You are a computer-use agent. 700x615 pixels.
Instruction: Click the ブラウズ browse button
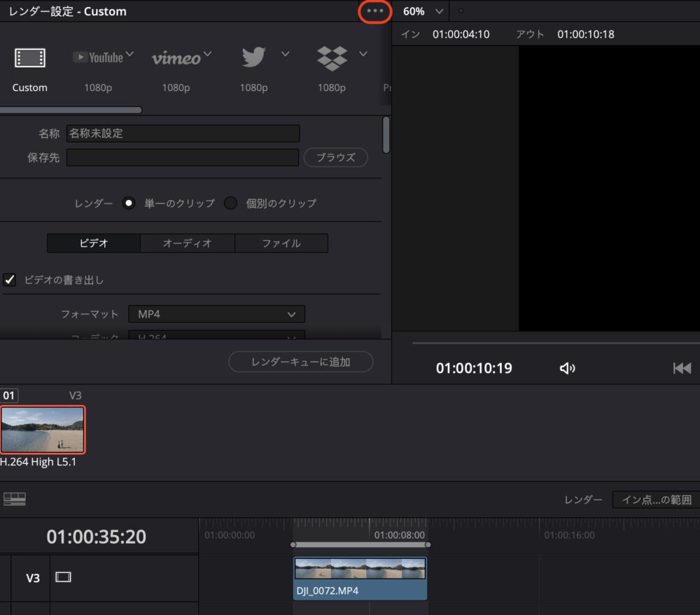pyautogui.click(x=336, y=157)
